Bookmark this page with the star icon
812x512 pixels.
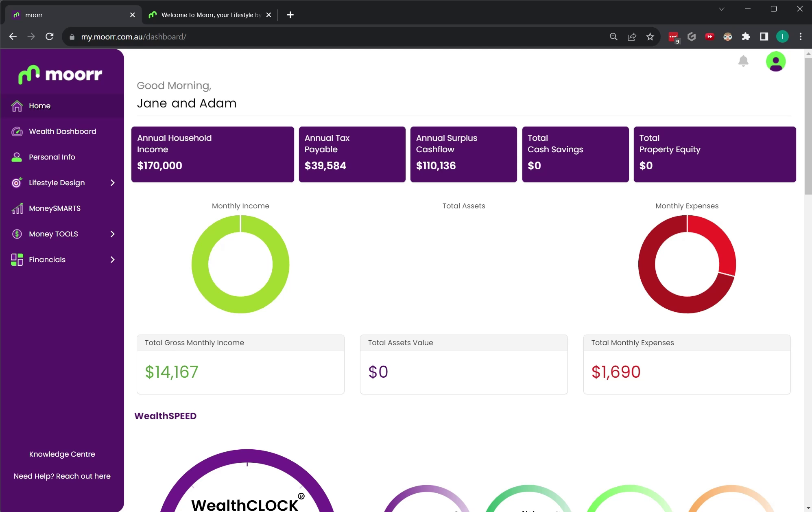(x=650, y=37)
